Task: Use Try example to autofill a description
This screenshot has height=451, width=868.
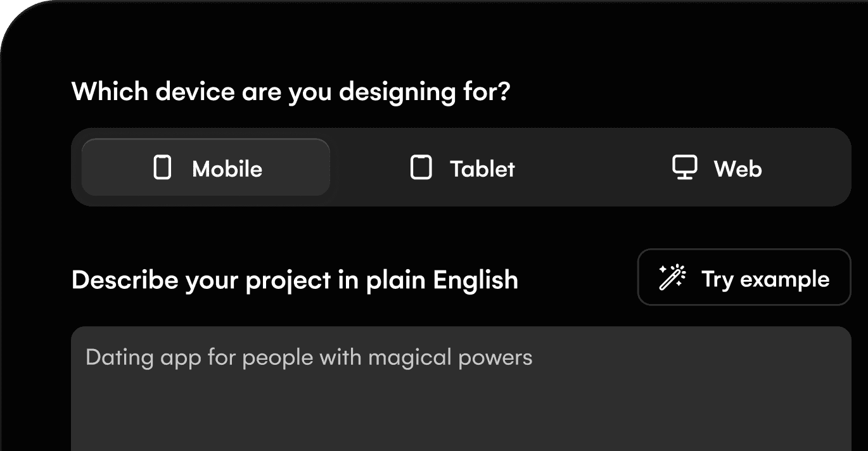Action: pos(743,277)
